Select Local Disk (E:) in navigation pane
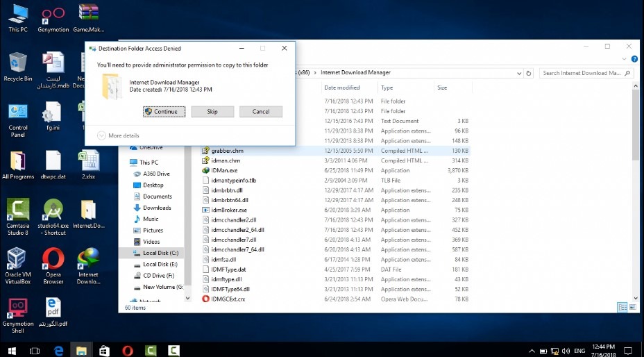 point(160,264)
